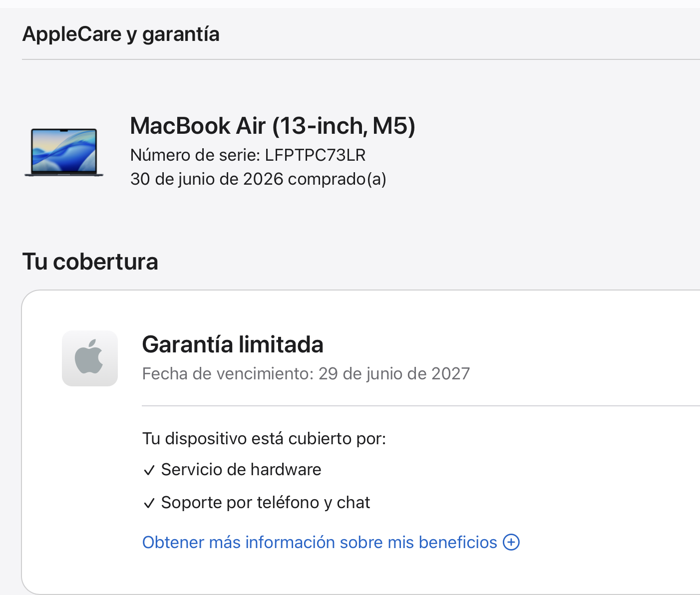
Task: Click the 'Tu cobertura' section heading
Action: [x=90, y=262]
